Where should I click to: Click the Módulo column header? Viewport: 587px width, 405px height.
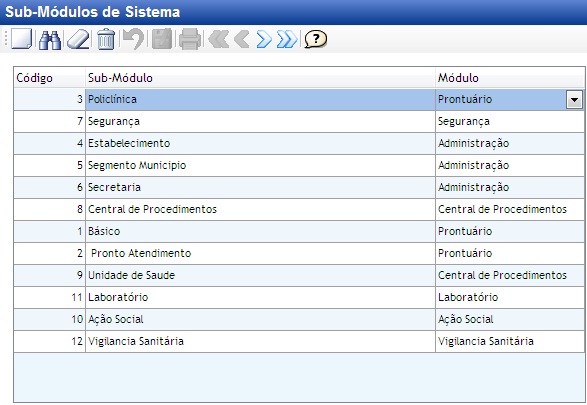pyautogui.click(x=510, y=78)
